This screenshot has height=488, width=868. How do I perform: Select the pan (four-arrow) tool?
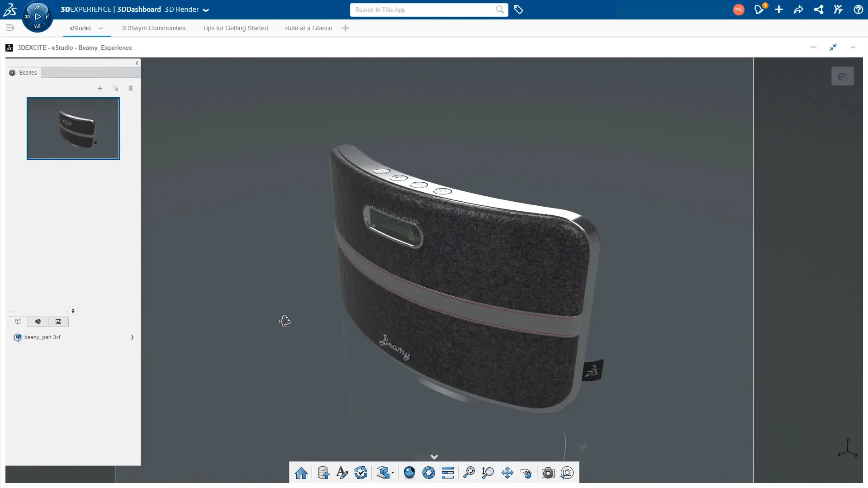click(x=507, y=473)
